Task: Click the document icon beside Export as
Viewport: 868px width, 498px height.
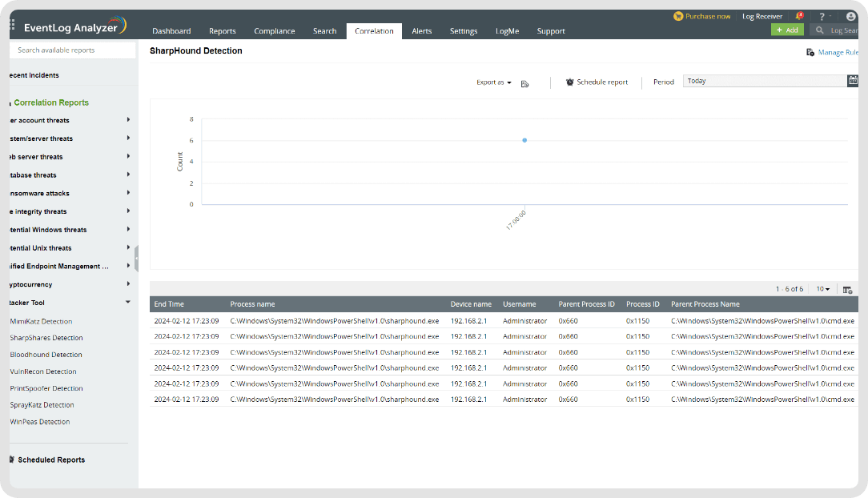Action: coord(524,83)
